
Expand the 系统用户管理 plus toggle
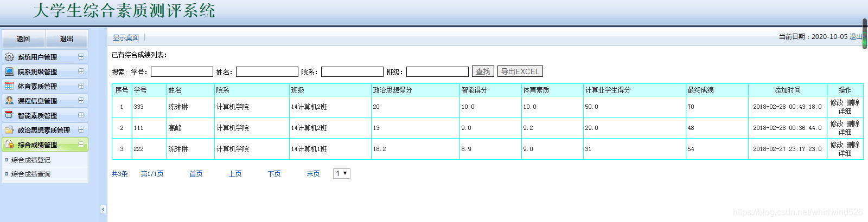point(81,56)
